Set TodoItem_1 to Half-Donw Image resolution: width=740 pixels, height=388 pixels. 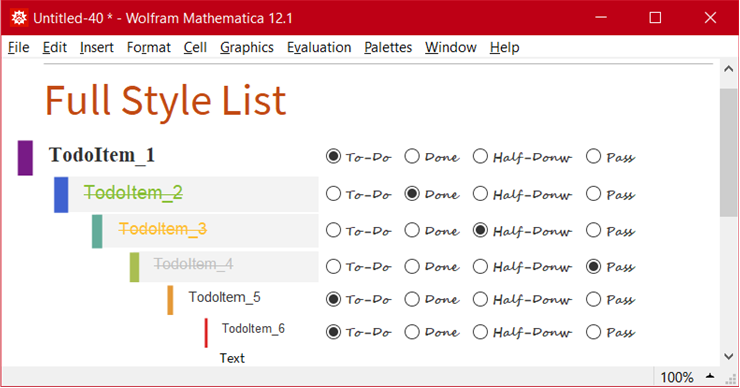pos(480,156)
